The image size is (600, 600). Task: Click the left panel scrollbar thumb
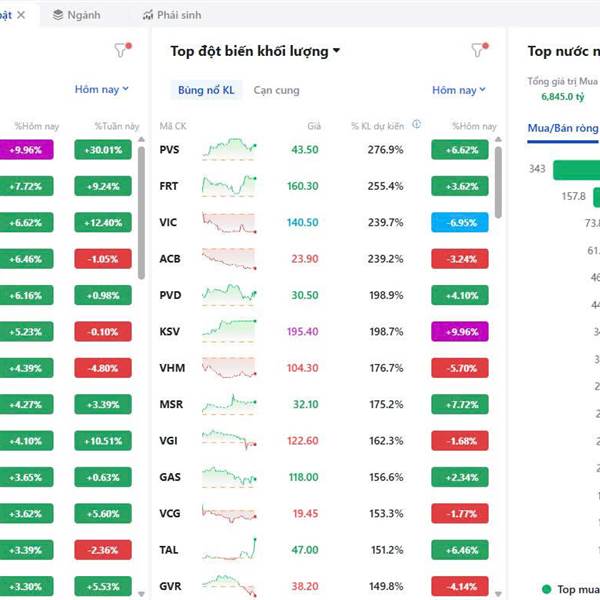pos(141,213)
